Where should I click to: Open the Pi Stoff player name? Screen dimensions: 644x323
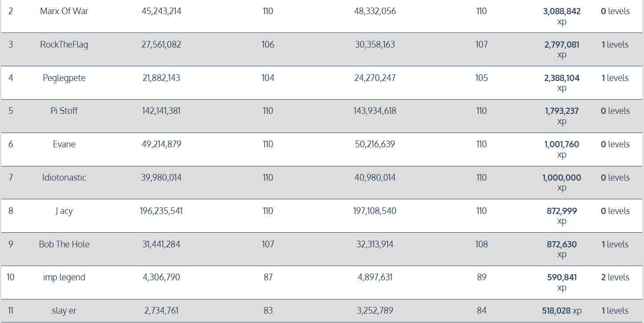(64, 111)
